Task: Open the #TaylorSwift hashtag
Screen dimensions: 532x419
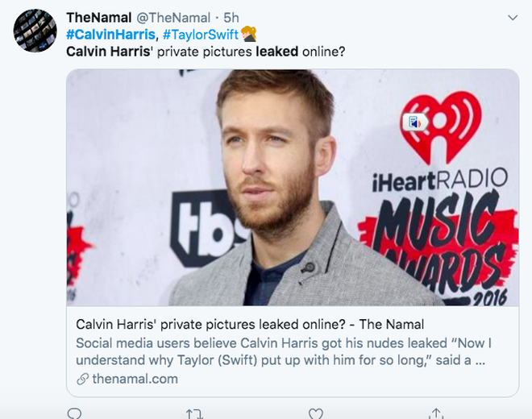Action: click(x=201, y=35)
